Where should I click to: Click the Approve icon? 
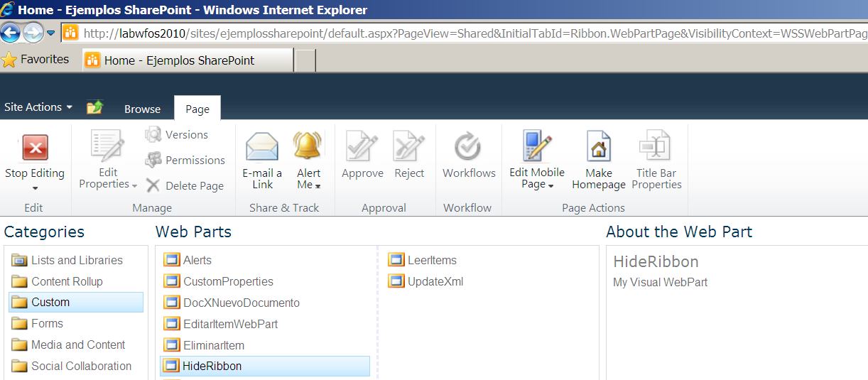point(362,147)
